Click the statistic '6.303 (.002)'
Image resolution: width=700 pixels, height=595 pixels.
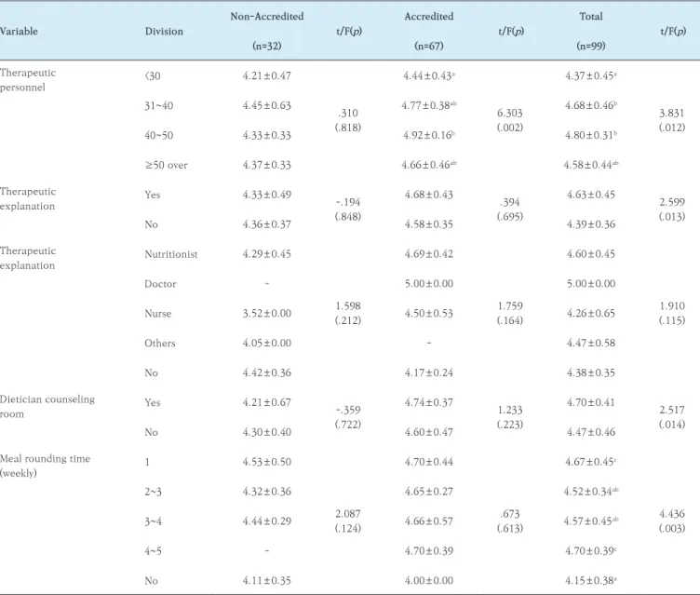tap(510, 121)
